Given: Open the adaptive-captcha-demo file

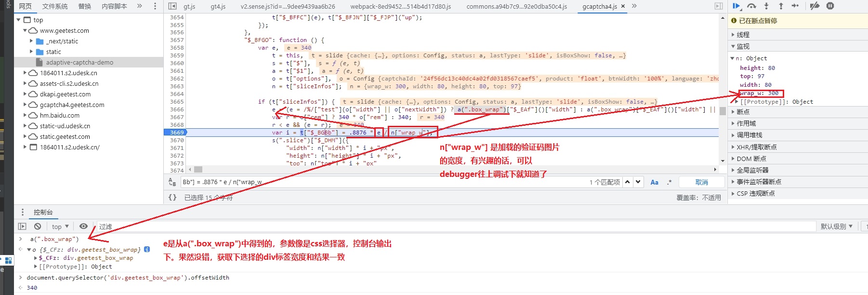Looking at the screenshot, I should pos(79,62).
